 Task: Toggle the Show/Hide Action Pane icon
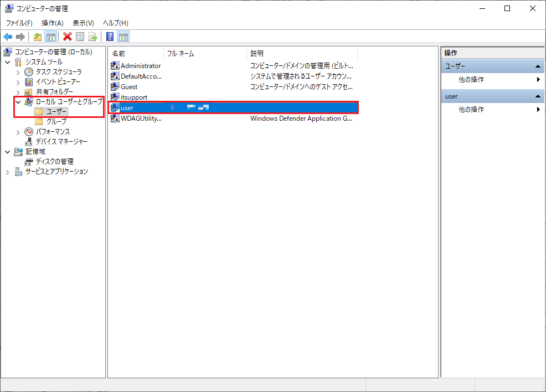pos(123,37)
